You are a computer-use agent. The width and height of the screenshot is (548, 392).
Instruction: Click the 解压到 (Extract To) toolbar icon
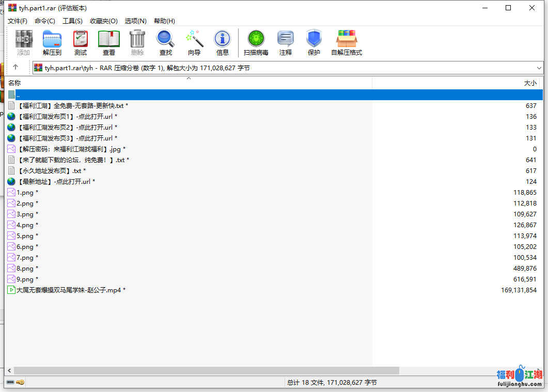tap(52, 42)
